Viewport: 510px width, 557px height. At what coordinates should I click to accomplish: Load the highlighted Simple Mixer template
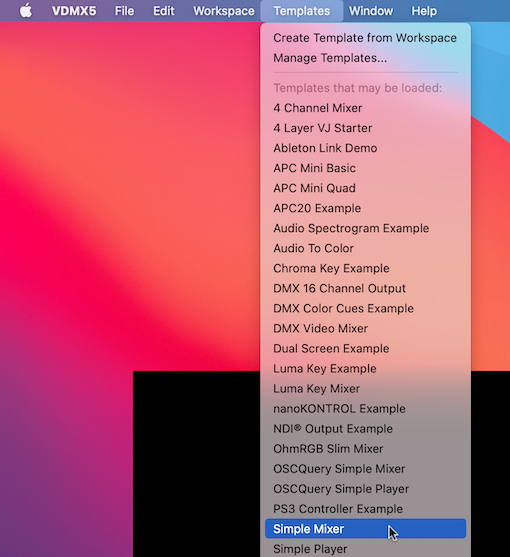click(x=365, y=529)
